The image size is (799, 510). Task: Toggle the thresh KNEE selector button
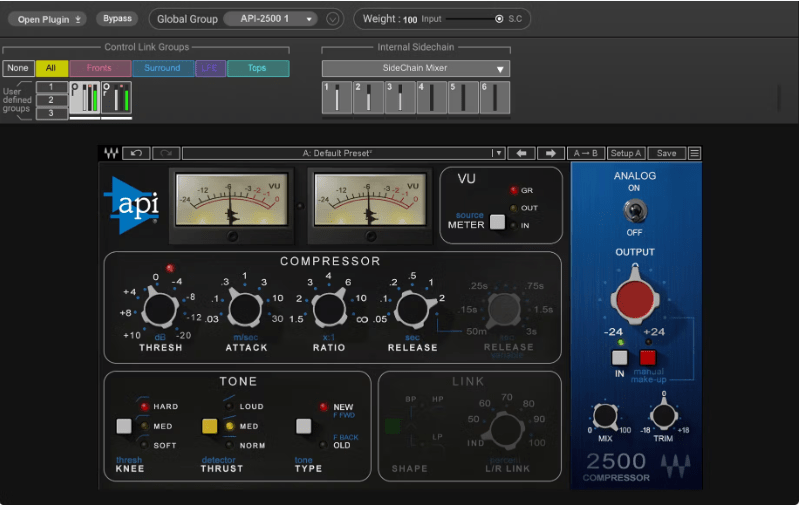click(x=124, y=426)
